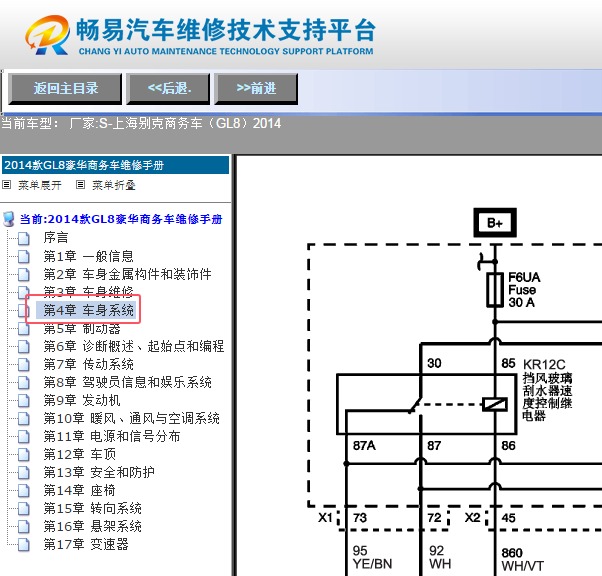Click connector X2 label in diagram
The width and height of the screenshot is (602, 576).
[x=473, y=517]
